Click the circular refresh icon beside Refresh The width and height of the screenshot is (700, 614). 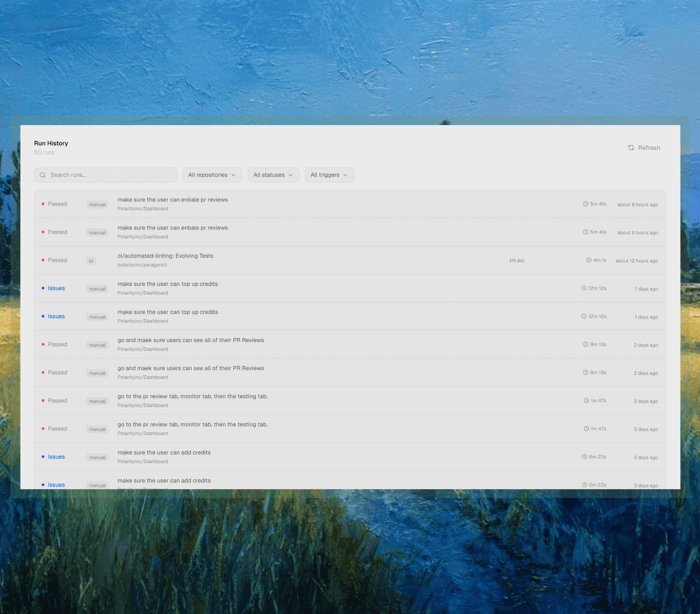pyautogui.click(x=631, y=147)
